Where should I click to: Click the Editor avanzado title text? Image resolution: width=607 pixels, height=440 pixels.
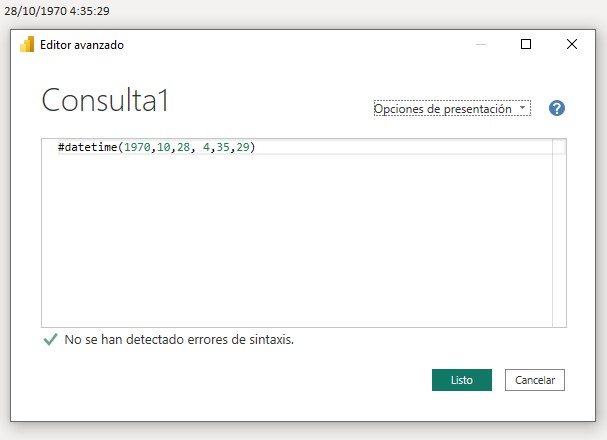click(82, 45)
